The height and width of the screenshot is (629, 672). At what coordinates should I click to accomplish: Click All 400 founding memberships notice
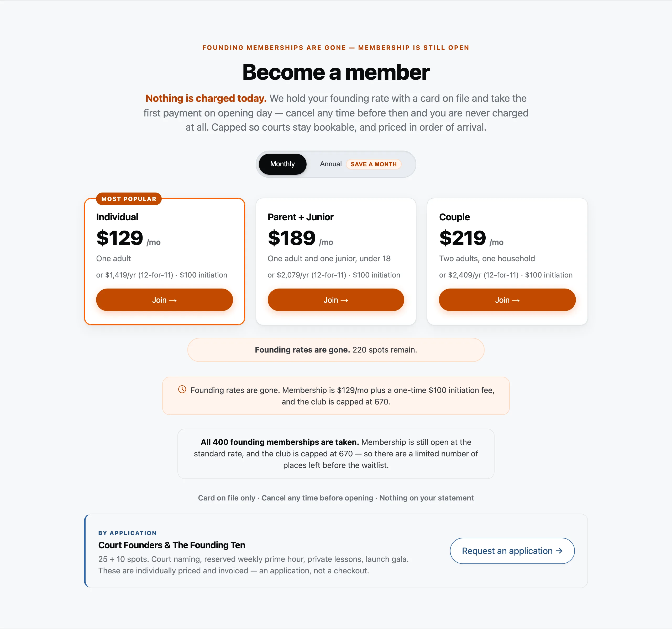point(336,454)
